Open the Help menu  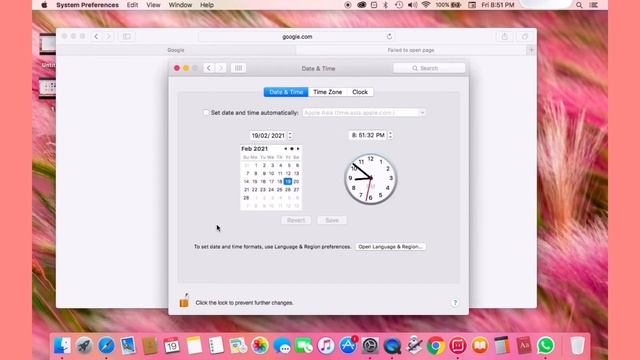click(207, 5)
